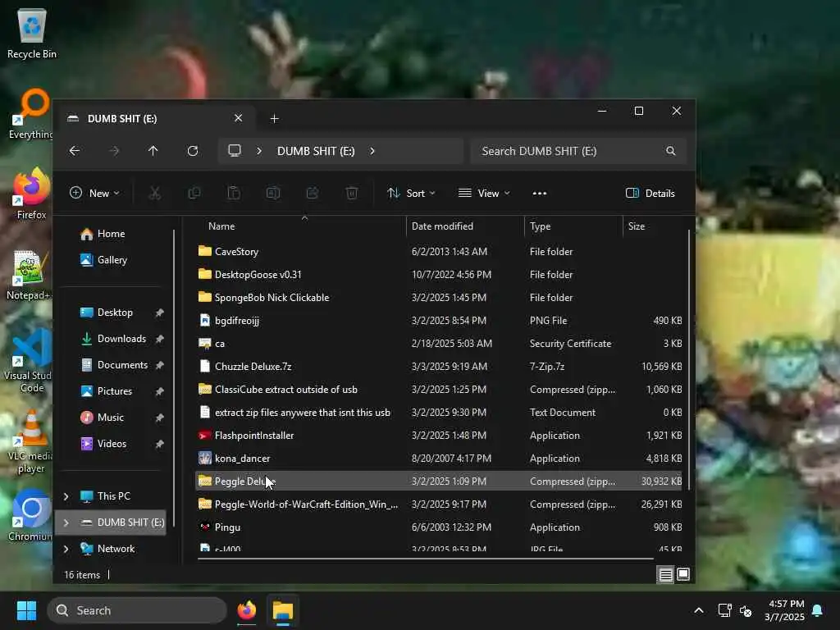Open the New dropdown menu
This screenshot has width=840, height=630.
click(x=95, y=193)
